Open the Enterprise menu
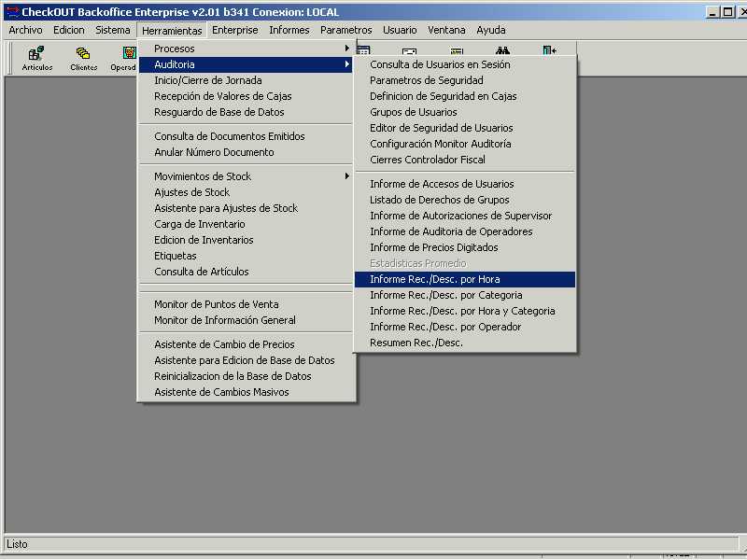 [x=235, y=30]
